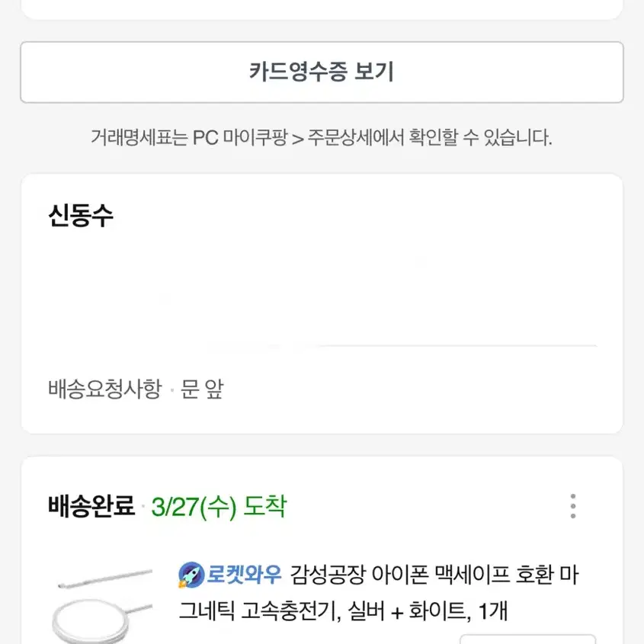This screenshot has width=644, height=644.
Task: Click the 배송요청사항 label
Action: 105,389
